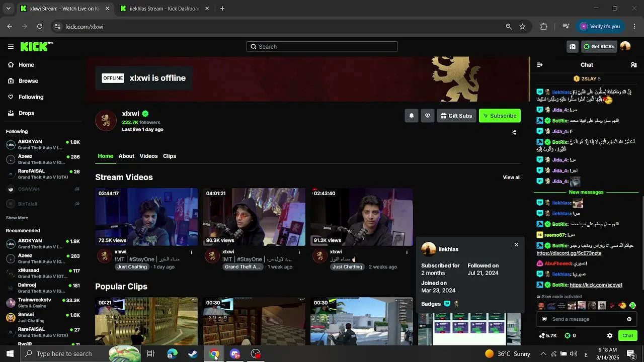Screen dimensions: 644x362
Task: Click Get KICKs button
Action: 599,47
